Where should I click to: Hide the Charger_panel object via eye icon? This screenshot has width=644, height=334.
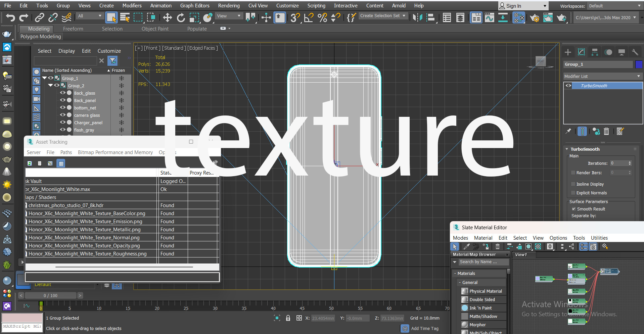[x=62, y=123]
